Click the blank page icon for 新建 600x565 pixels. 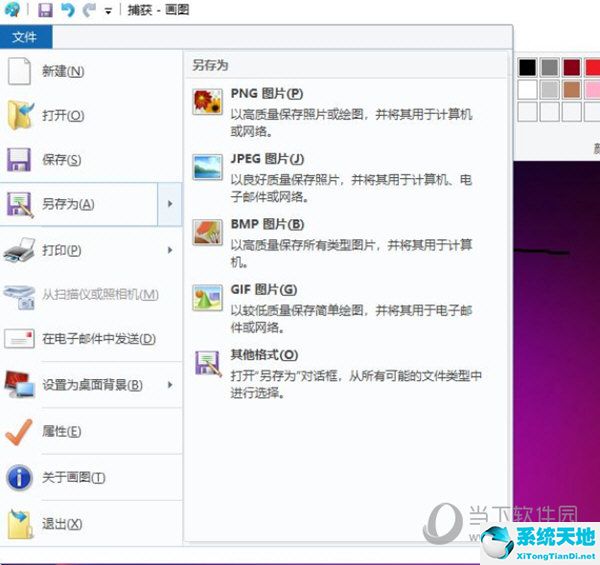19,71
